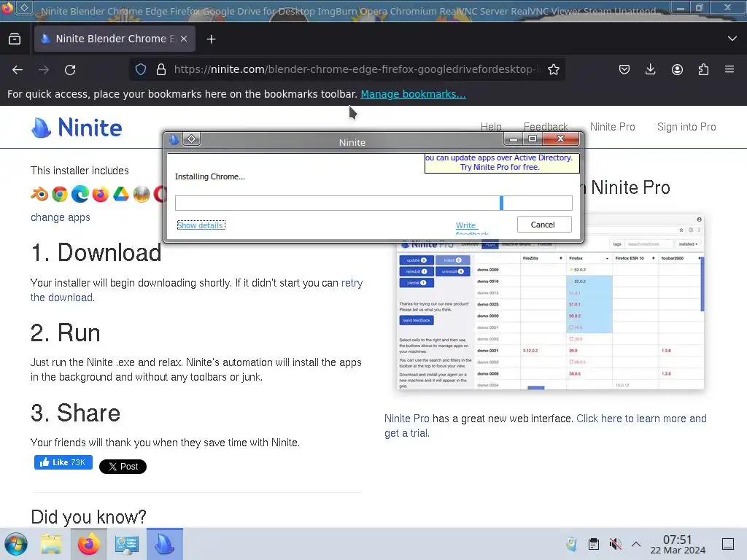Screen dimensions: 747x560
Task: Click Sign into Pro link
Action: (x=686, y=127)
